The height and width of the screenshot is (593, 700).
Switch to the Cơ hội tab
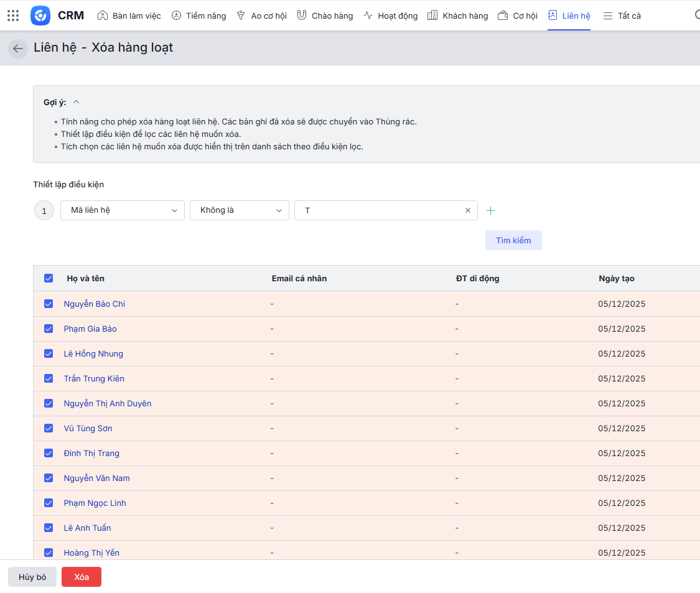[518, 16]
